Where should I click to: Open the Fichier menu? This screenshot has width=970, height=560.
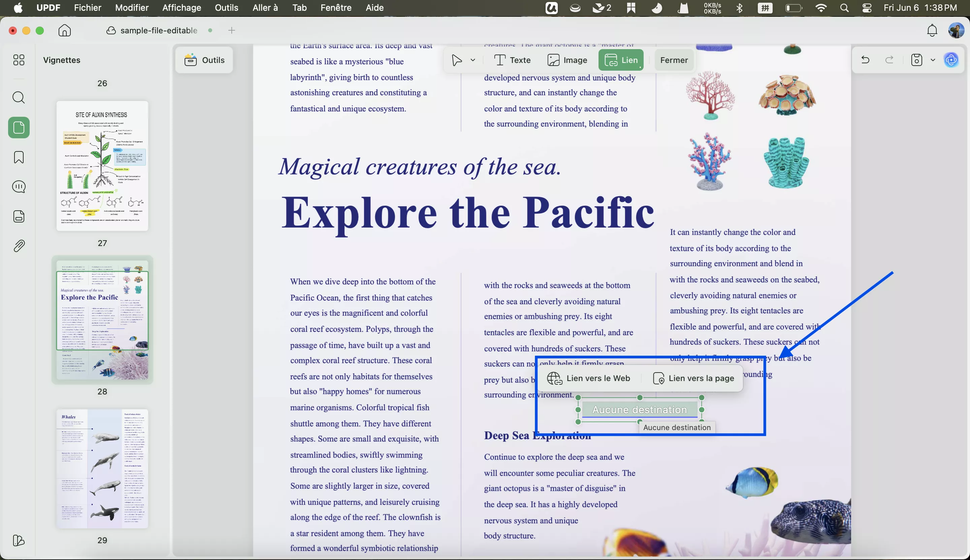[88, 8]
